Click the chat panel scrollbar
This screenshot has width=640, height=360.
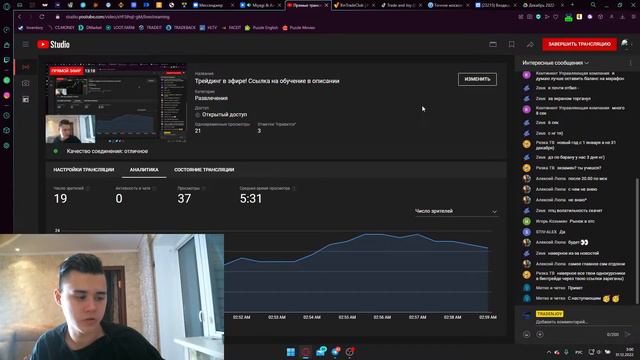[x=636, y=240]
